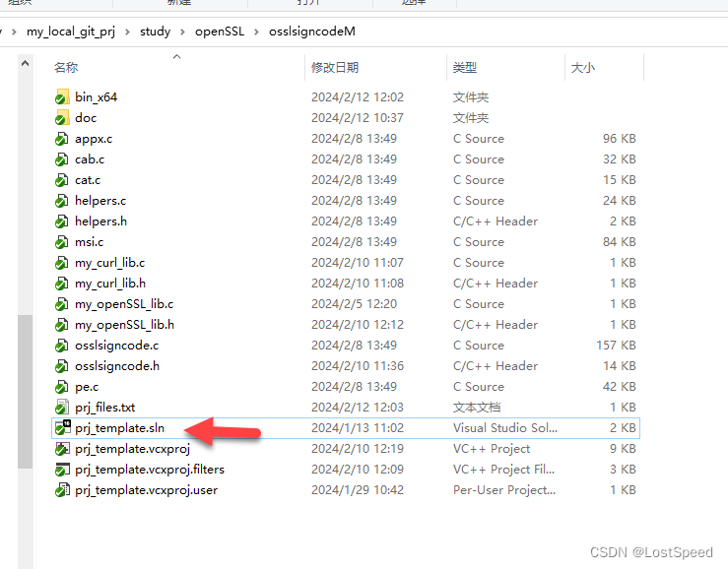
Task: Click the prj_template.sln solution icon
Action: [x=62, y=428]
